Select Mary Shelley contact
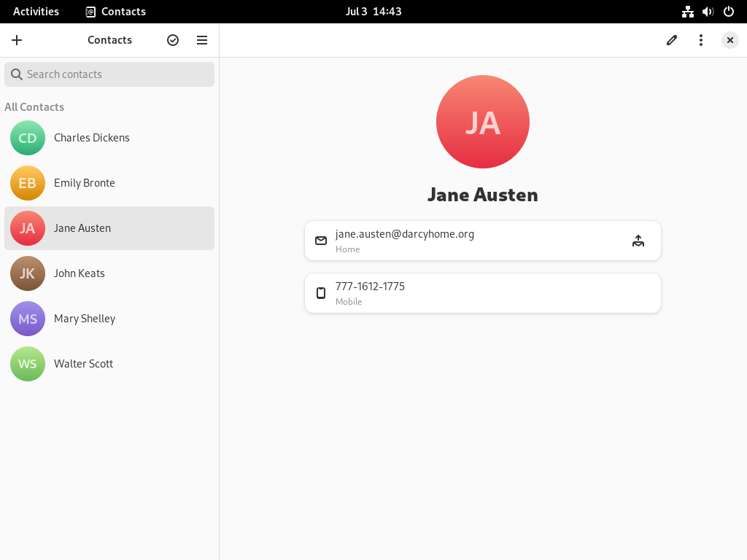This screenshot has height=560, width=747. [109, 319]
